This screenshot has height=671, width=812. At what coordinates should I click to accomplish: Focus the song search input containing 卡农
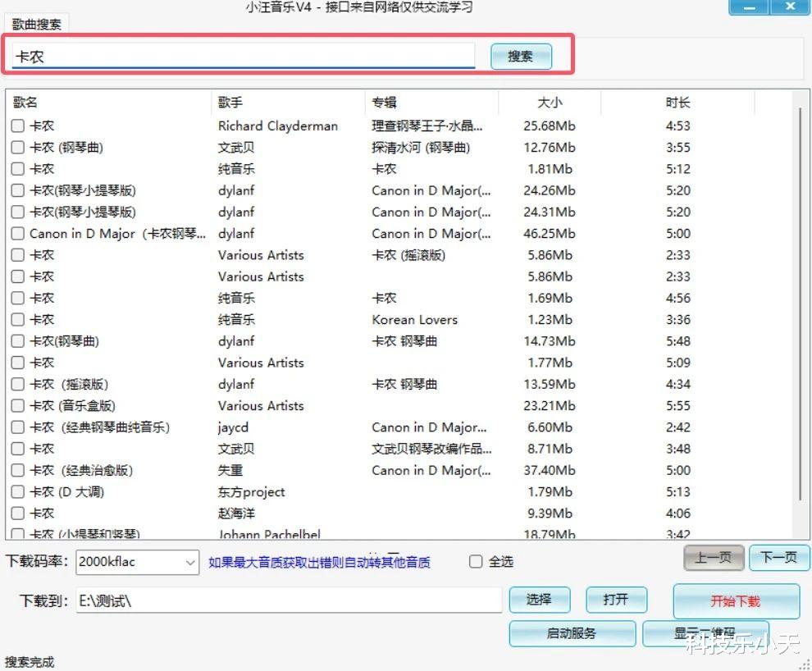244,56
